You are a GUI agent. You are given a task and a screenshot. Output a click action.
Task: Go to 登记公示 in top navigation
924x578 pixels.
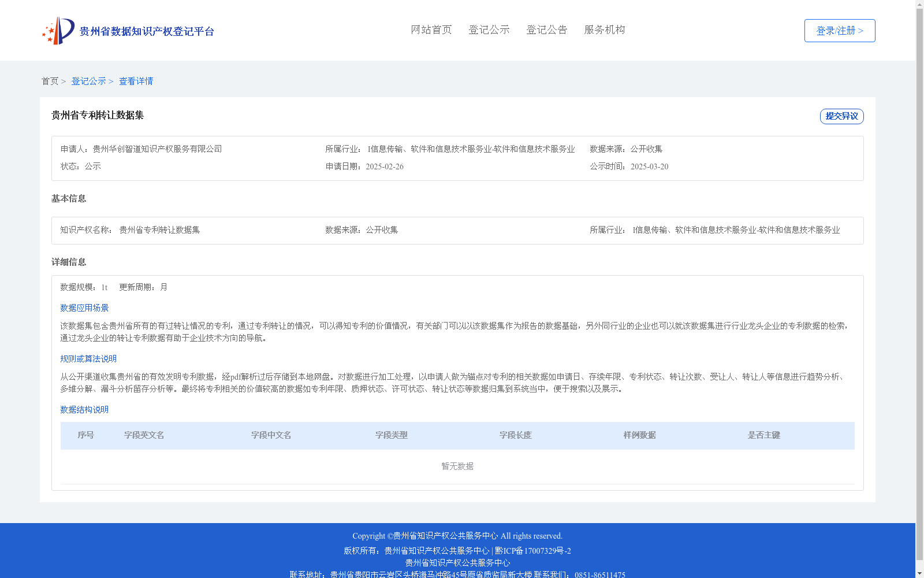click(489, 30)
